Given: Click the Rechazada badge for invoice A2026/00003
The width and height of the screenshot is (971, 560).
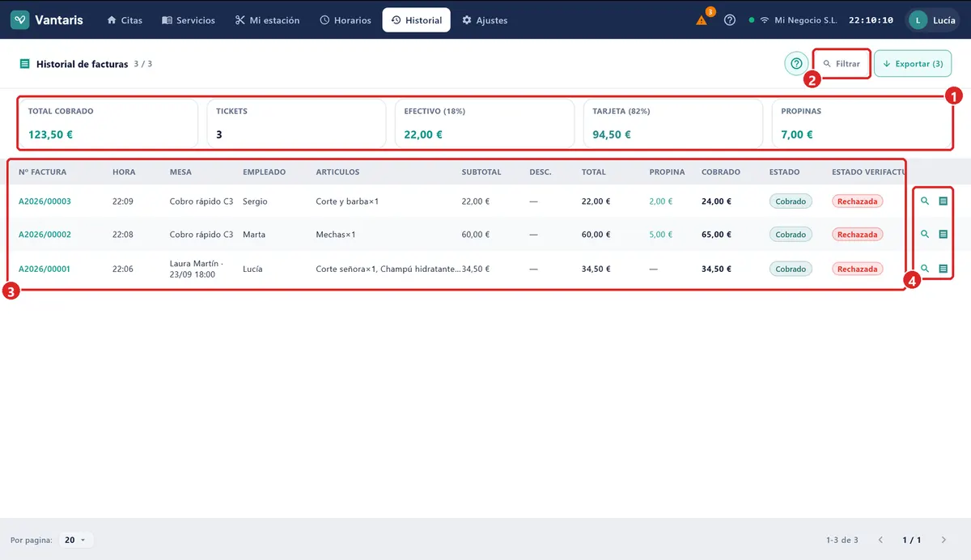Looking at the screenshot, I should (x=857, y=201).
